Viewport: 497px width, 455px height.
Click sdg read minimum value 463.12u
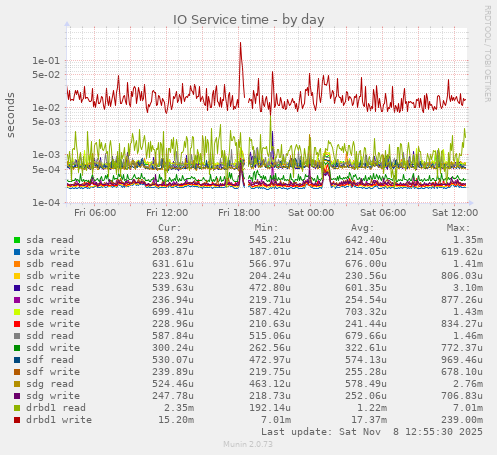(x=270, y=384)
